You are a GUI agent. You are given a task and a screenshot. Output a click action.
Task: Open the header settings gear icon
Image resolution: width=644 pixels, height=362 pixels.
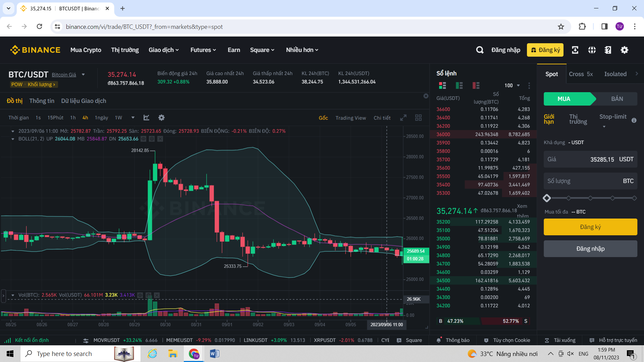pyautogui.click(x=624, y=50)
